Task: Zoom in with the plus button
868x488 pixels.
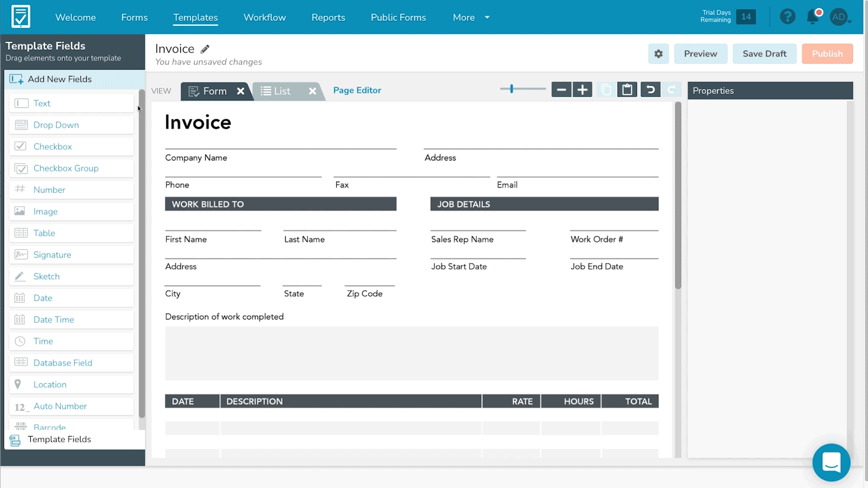Action: 582,90
